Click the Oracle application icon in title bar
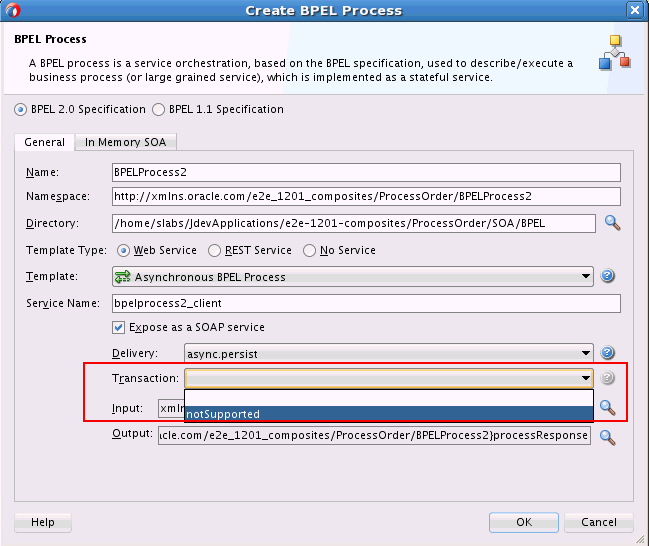The height and width of the screenshot is (546, 649). coord(13,10)
